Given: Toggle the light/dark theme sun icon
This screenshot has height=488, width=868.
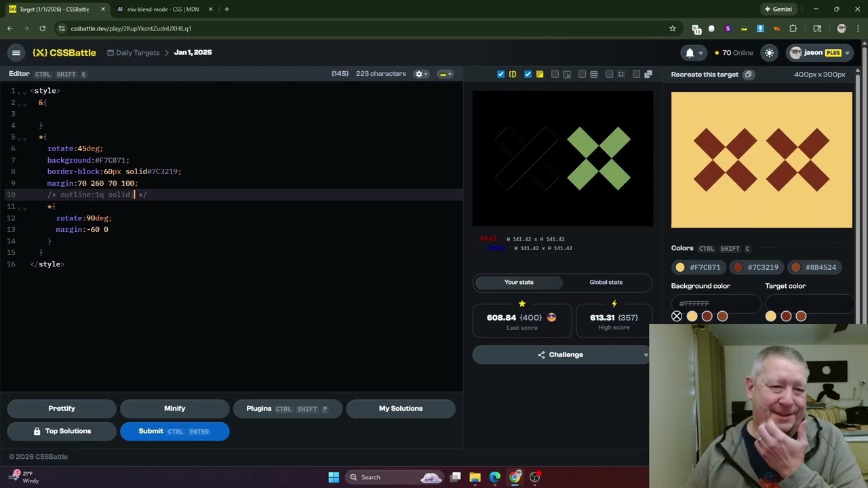Looking at the screenshot, I should (x=769, y=53).
